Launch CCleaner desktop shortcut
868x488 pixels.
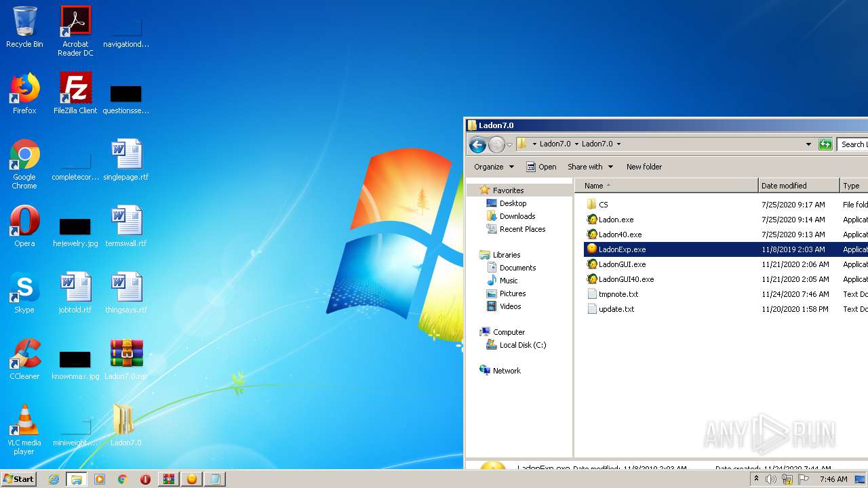tap(24, 359)
